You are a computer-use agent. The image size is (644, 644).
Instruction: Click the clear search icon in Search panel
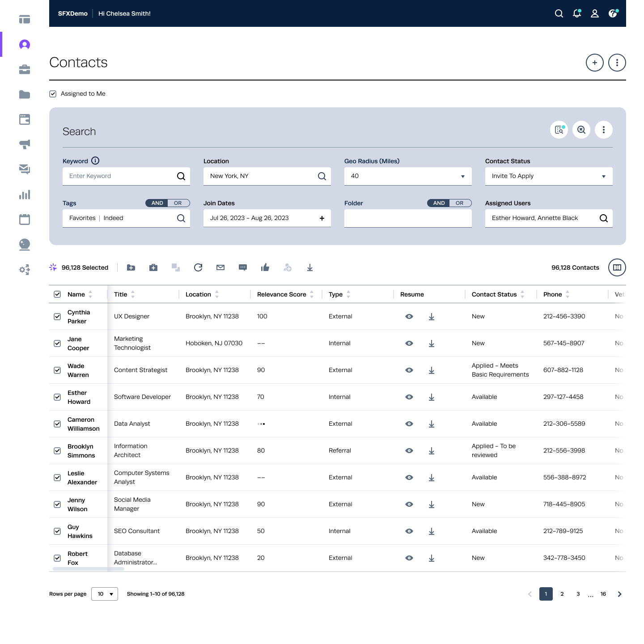click(581, 130)
